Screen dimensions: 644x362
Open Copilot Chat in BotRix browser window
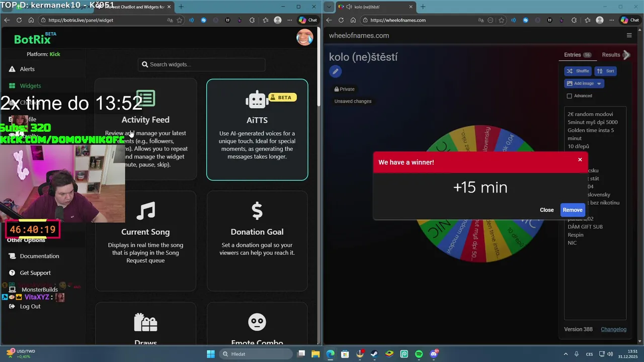pyautogui.click(x=308, y=20)
